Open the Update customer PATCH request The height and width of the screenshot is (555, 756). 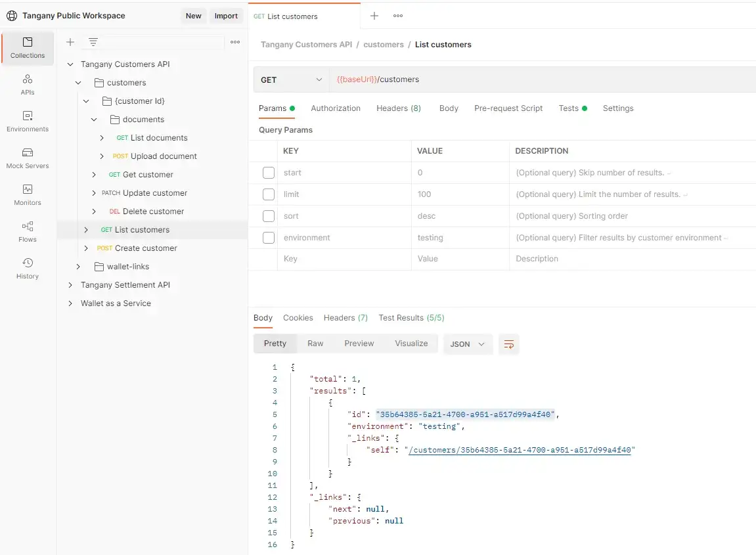[144, 193]
